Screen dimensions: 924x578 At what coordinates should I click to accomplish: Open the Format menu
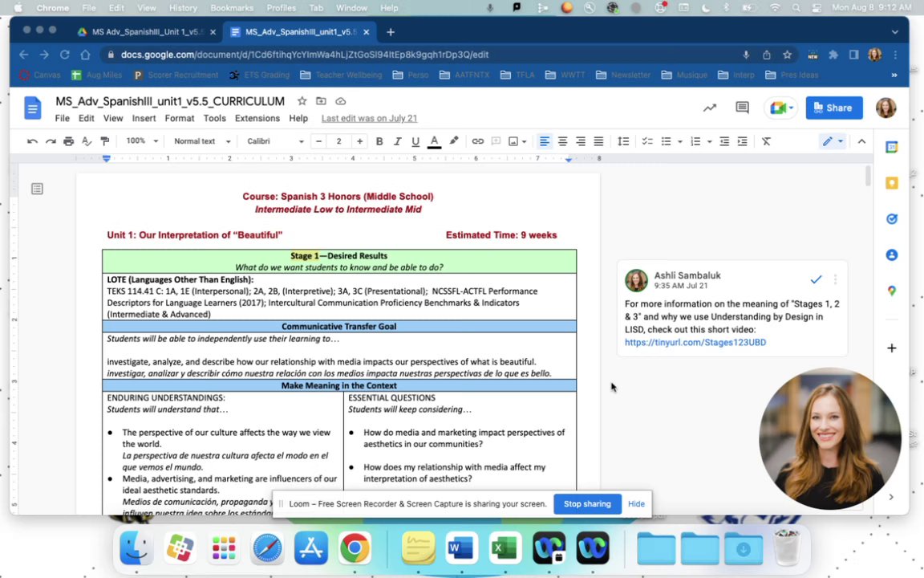[x=180, y=119]
